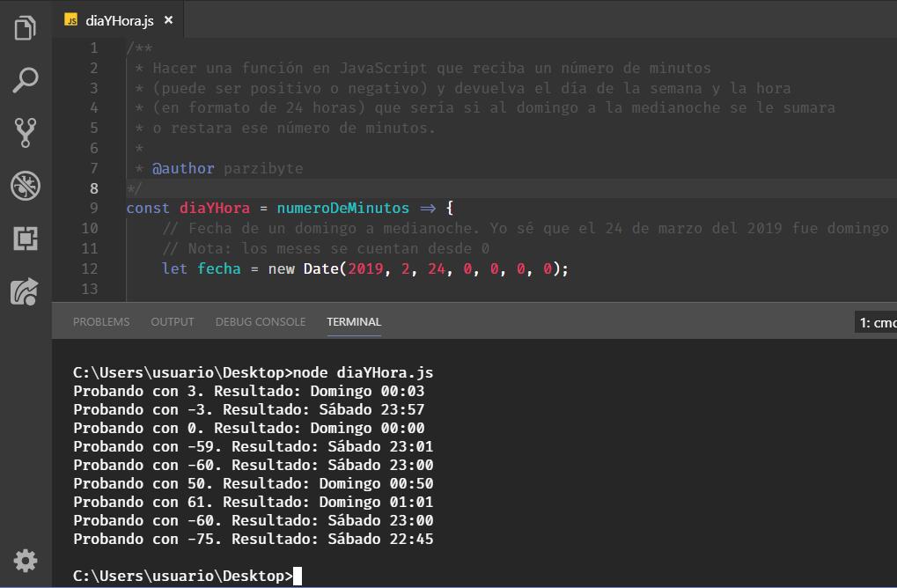Screen dimensions: 897x588
Task: Click line number 9 in the gutter
Action: pos(93,209)
